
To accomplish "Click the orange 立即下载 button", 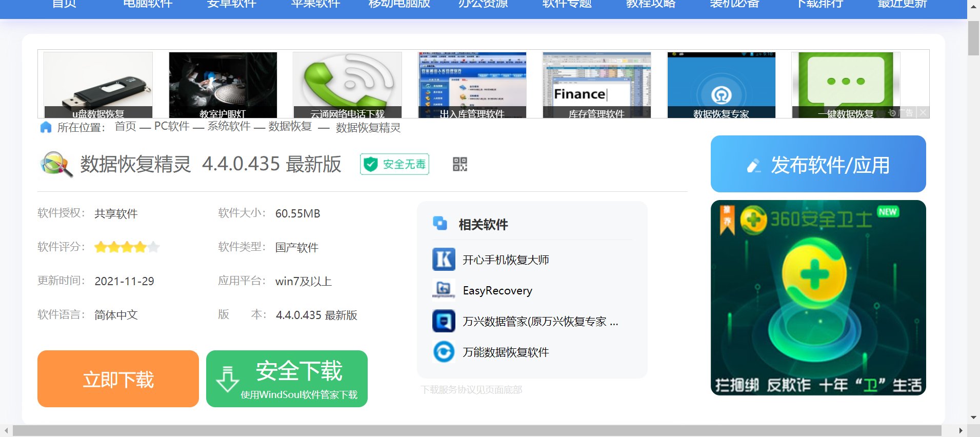I will click(118, 379).
